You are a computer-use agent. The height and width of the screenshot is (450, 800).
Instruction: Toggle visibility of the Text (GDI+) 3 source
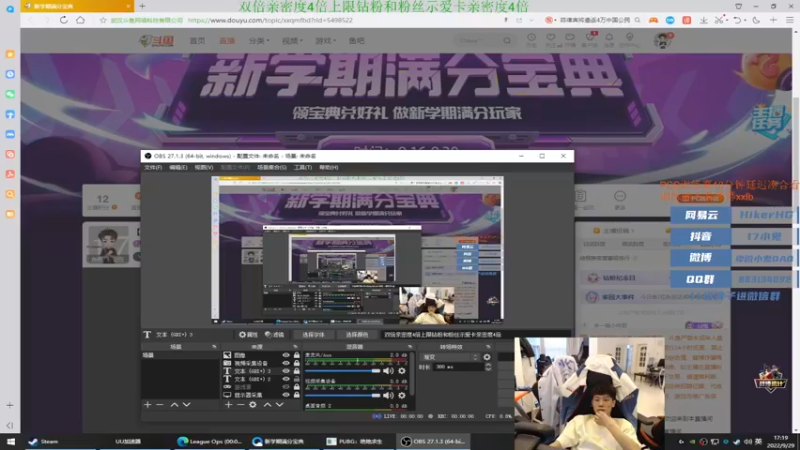click(286, 371)
